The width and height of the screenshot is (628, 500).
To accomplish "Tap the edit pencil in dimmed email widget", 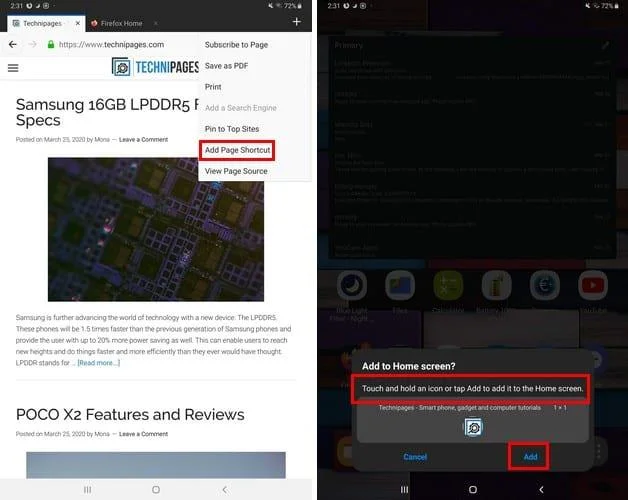I will (x=606, y=45).
